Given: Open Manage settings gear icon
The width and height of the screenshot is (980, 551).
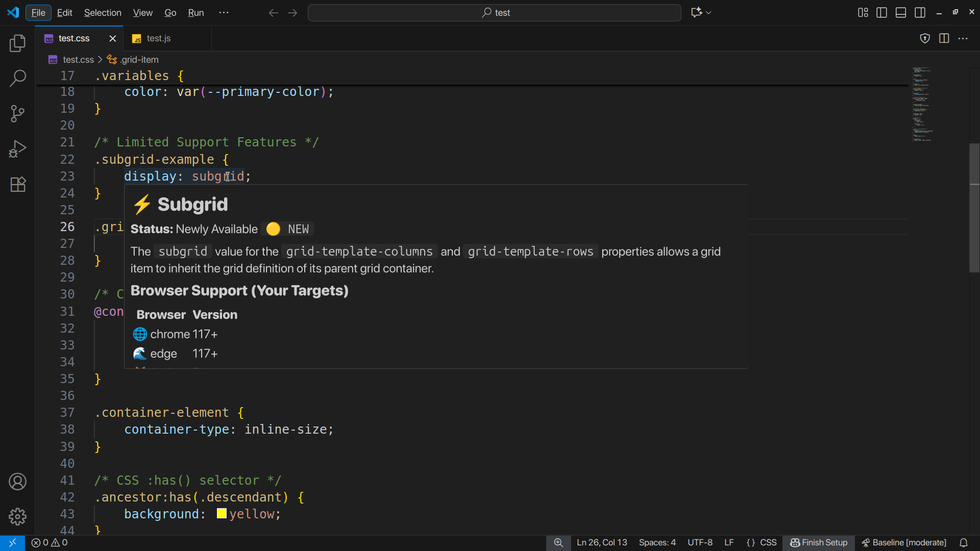Looking at the screenshot, I should coord(17,516).
